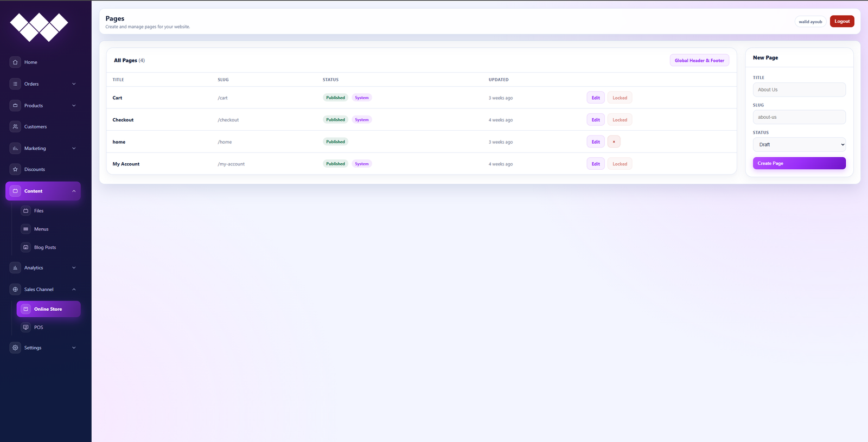
Task: Click the Cart page title
Action: [x=117, y=98]
